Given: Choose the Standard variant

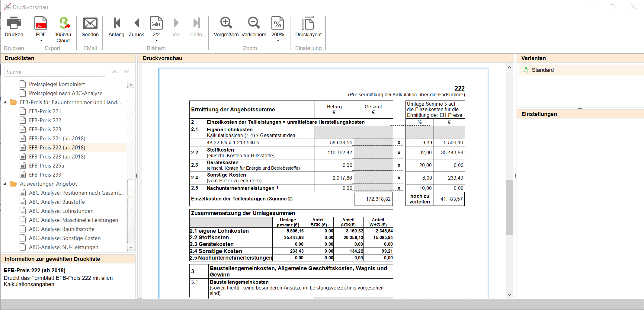Looking at the screenshot, I should (543, 70).
